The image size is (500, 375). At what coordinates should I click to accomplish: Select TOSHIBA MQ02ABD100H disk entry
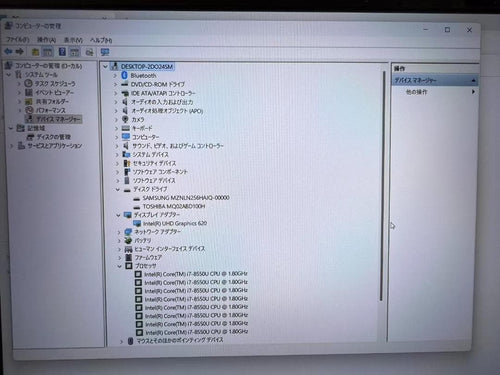[x=174, y=206]
